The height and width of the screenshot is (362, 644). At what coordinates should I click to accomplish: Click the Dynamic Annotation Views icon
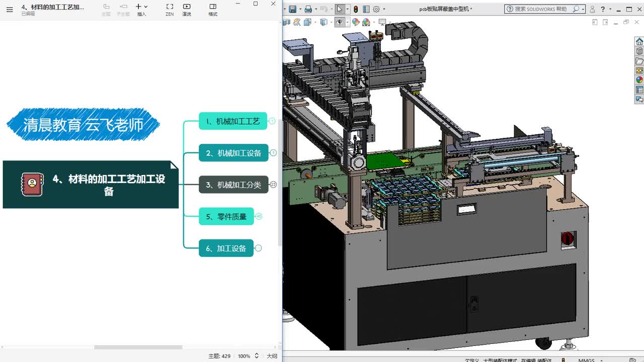click(297, 22)
